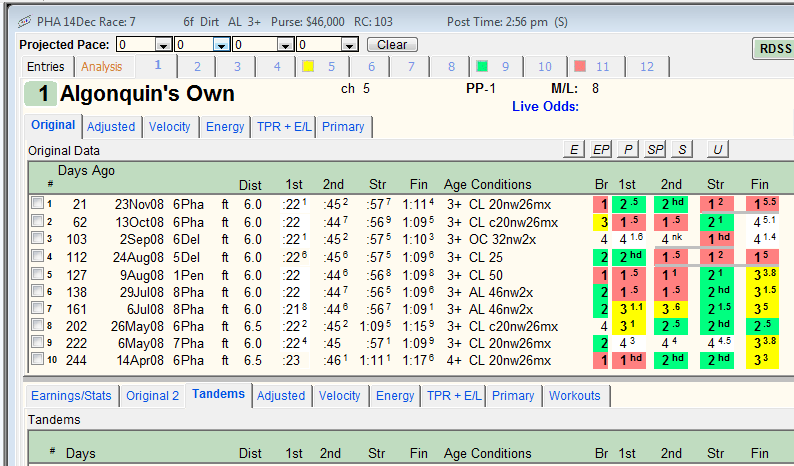The height and width of the screenshot is (466, 794).
Task: Click conditions text OC 32nw2x
Action: (502, 239)
